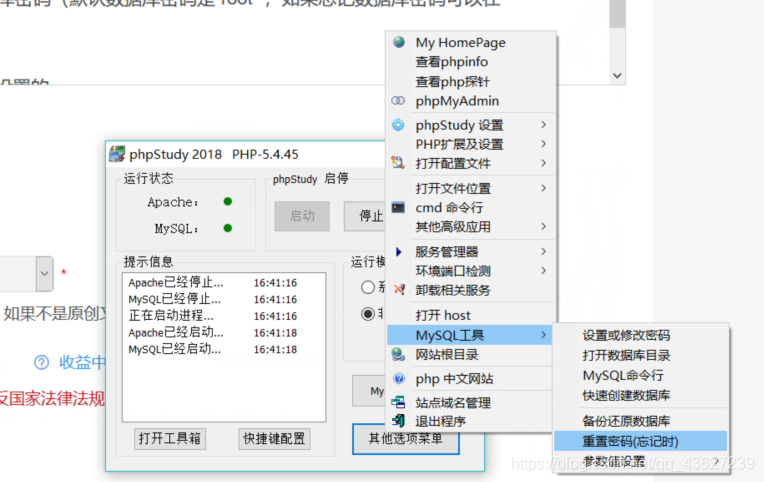Click the cmd 命令行 terminal icon
This screenshot has height=482, width=764.
tap(398, 207)
